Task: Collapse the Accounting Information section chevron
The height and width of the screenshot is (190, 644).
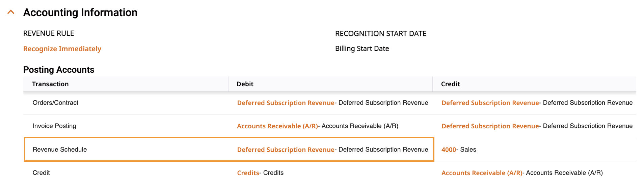Action: 11,12
